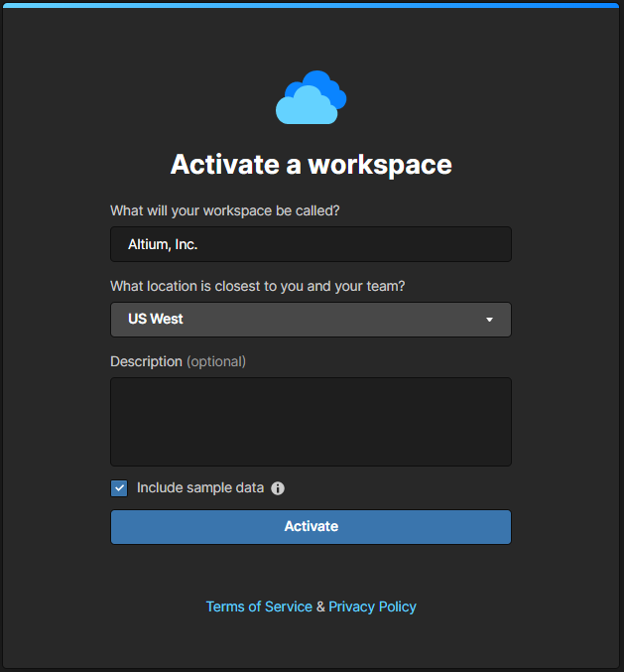The image size is (624, 672).
Task: Click the 'What location is closest' label
Action: tap(257, 286)
